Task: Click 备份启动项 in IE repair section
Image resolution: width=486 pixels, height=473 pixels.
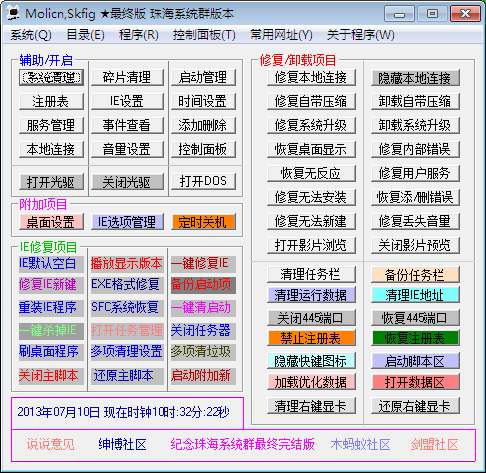Action: (x=203, y=285)
